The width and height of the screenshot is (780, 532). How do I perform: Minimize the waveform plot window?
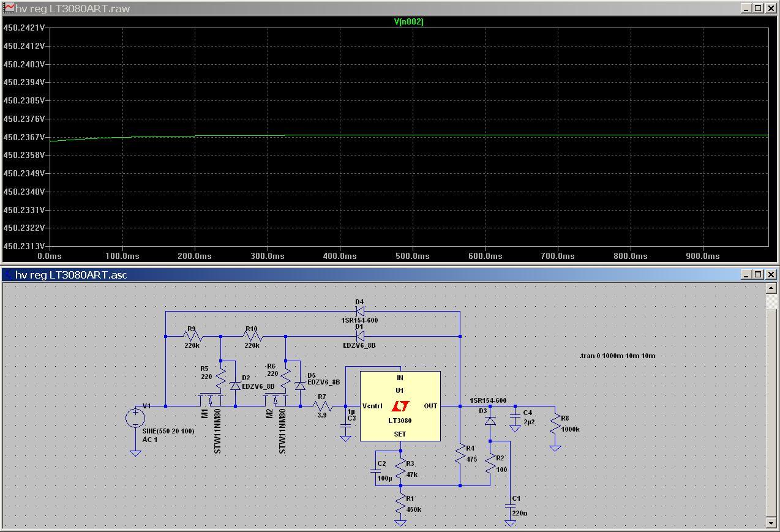point(746,9)
